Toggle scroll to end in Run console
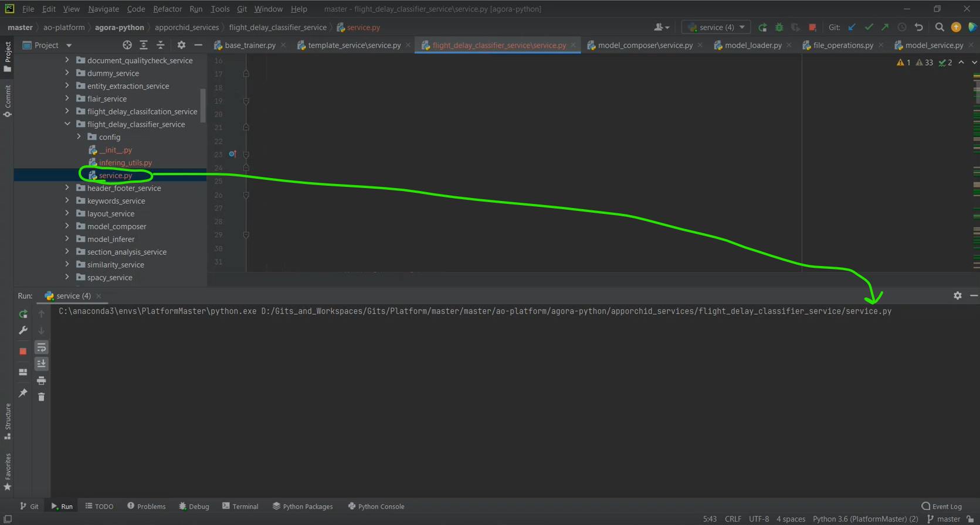Image resolution: width=980 pixels, height=525 pixels. (x=41, y=364)
